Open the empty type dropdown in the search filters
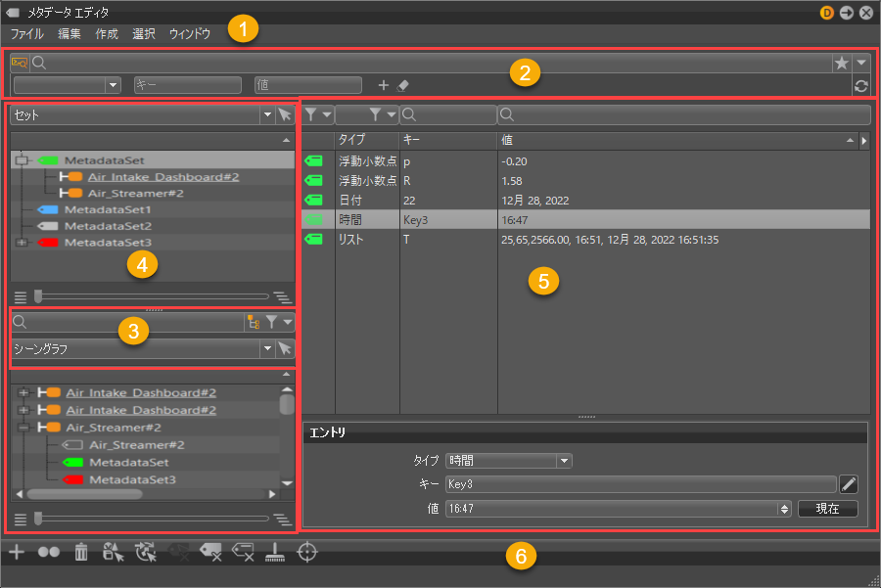Viewport: 881px width, 588px height. (68, 85)
